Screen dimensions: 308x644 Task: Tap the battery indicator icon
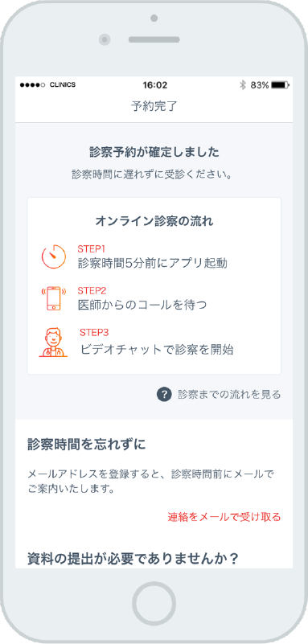tap(281, 85)
